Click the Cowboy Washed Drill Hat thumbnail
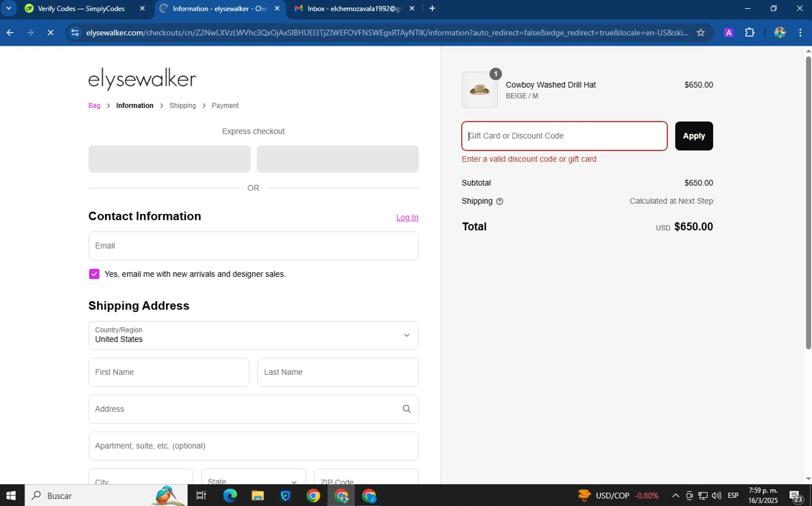Viewport: 812px width, 506px height. (x=480, y=90)
